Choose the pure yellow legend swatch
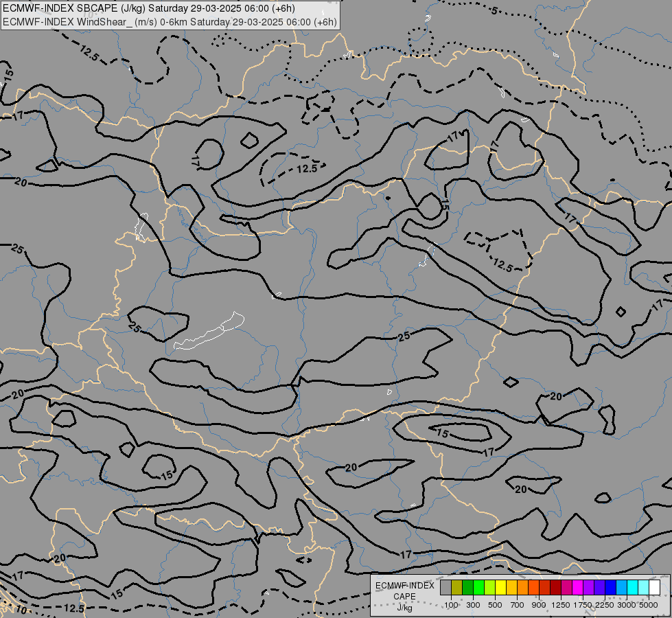This screenshot has width=672, height=618. (500, 588)
